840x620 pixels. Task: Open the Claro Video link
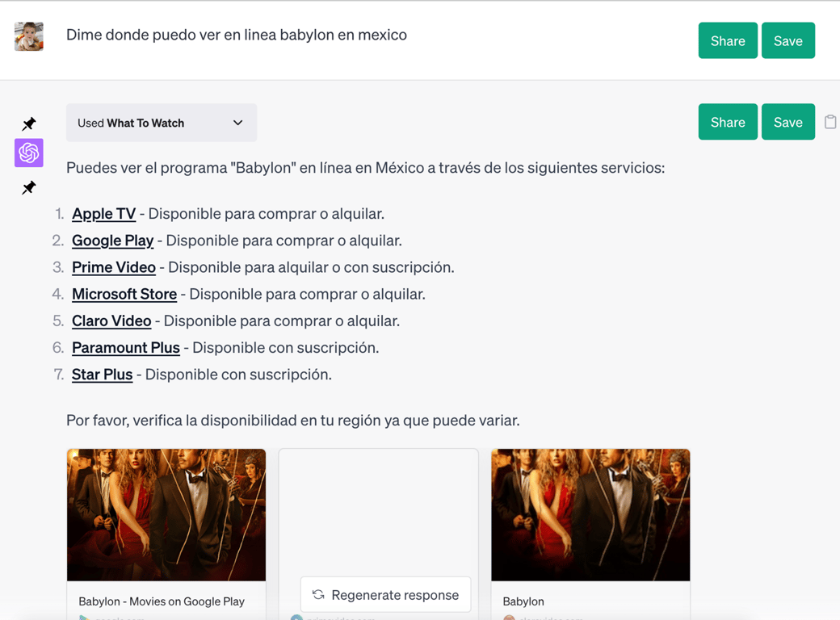click(x=111, y=320)
